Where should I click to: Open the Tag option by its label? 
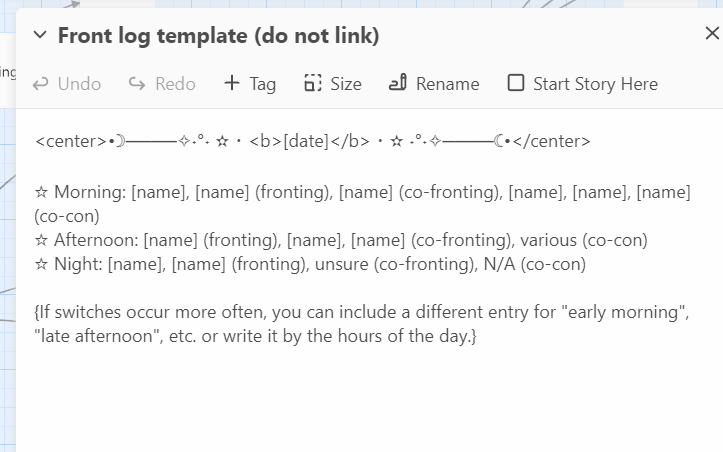263,84
